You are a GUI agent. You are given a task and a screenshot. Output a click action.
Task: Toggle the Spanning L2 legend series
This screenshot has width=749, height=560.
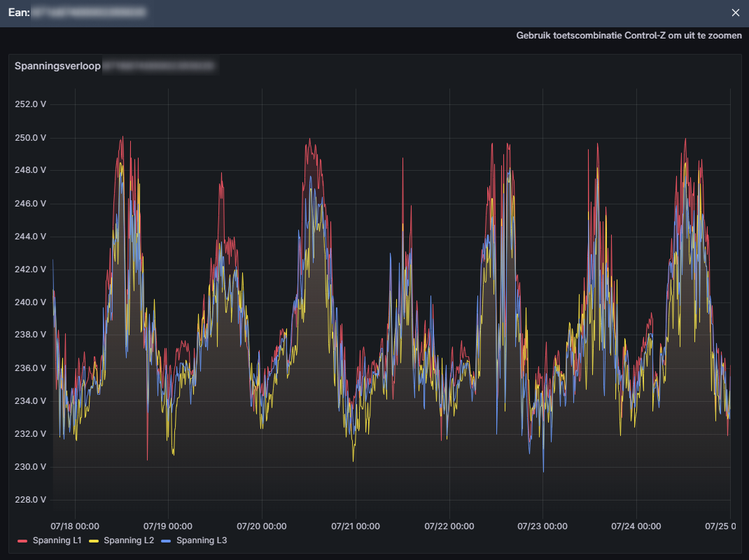[129, 540]
